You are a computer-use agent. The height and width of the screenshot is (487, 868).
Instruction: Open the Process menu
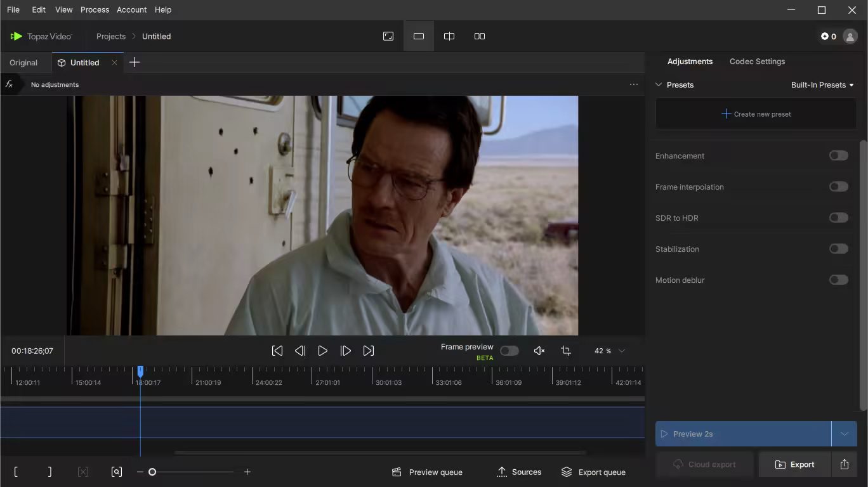(x=95, y=10)
